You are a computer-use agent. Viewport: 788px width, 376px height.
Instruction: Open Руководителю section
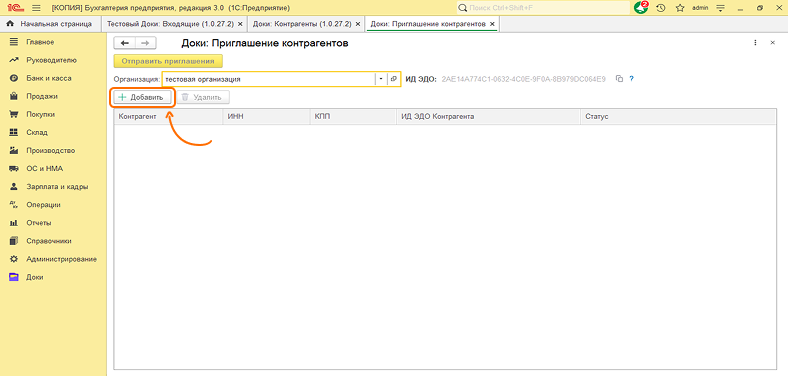(53, 60)
